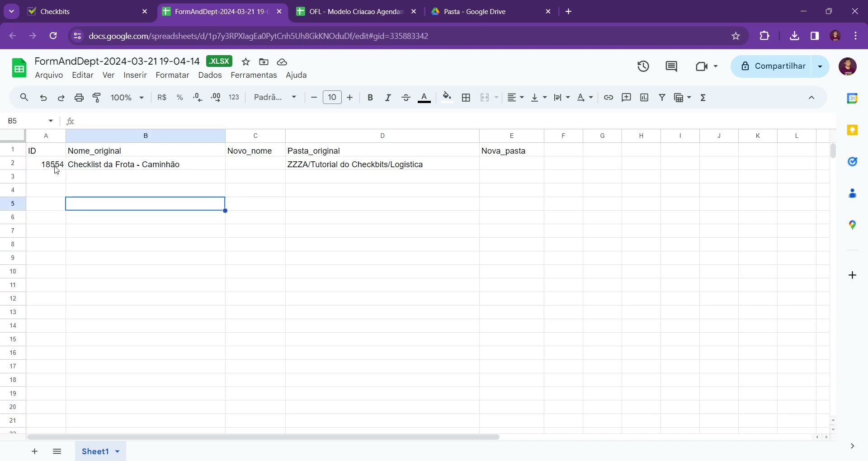Open the functions sigma menu
The image size is (868, 461).
coord(703,98)
